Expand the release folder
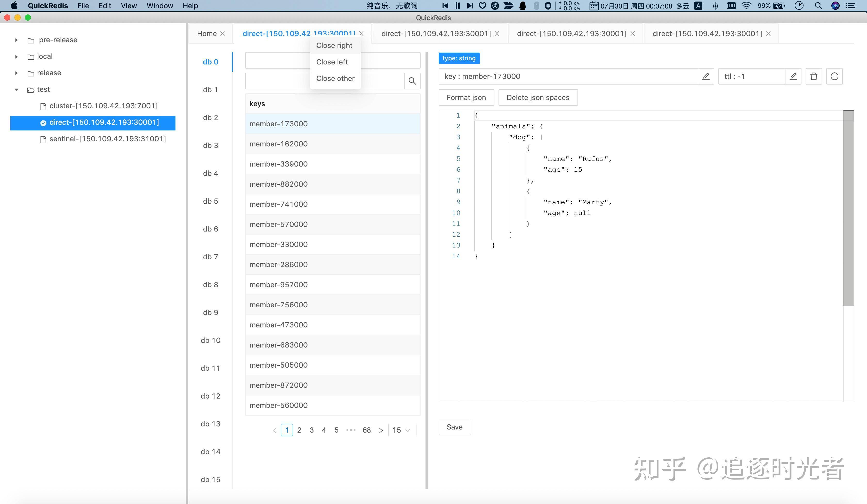The height and width of the screenshot is (504, 867). [x=16, y=73]
